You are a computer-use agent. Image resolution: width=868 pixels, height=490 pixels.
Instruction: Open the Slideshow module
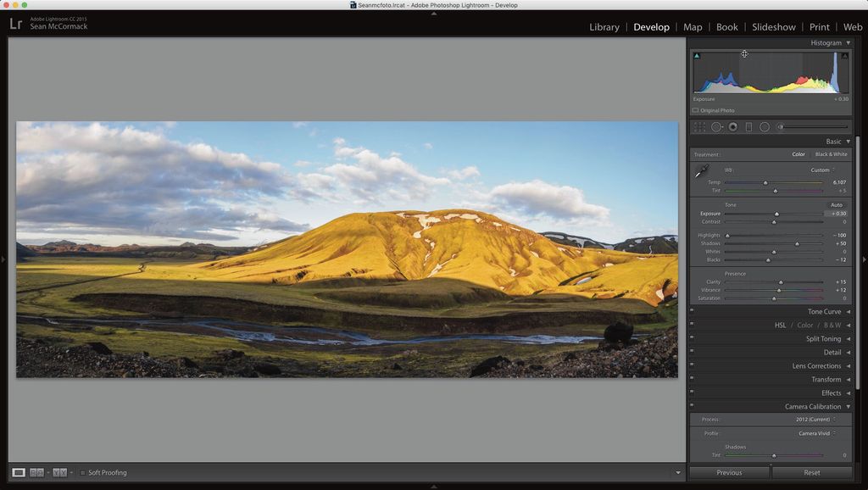click(773, 26)
